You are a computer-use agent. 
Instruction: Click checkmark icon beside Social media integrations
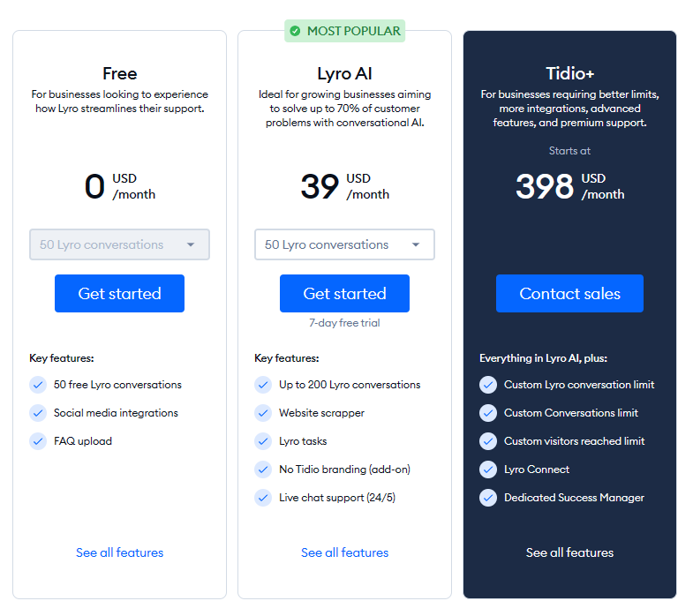pos(38,413)
